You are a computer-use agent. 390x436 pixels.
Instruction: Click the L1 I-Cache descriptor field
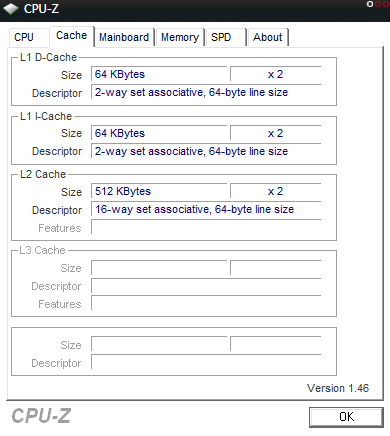click(x=206, y=151)
